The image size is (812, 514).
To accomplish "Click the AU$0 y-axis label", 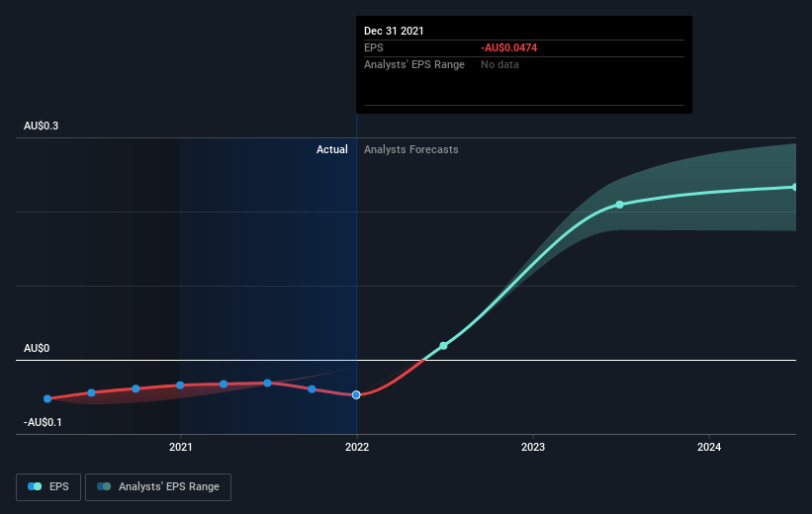I will point(37,348).
